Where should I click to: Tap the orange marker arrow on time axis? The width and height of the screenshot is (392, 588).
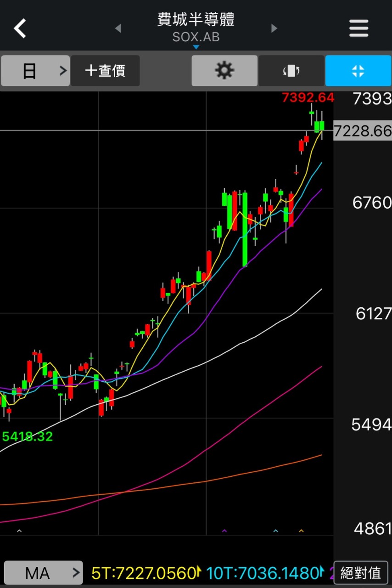[301, 531]
